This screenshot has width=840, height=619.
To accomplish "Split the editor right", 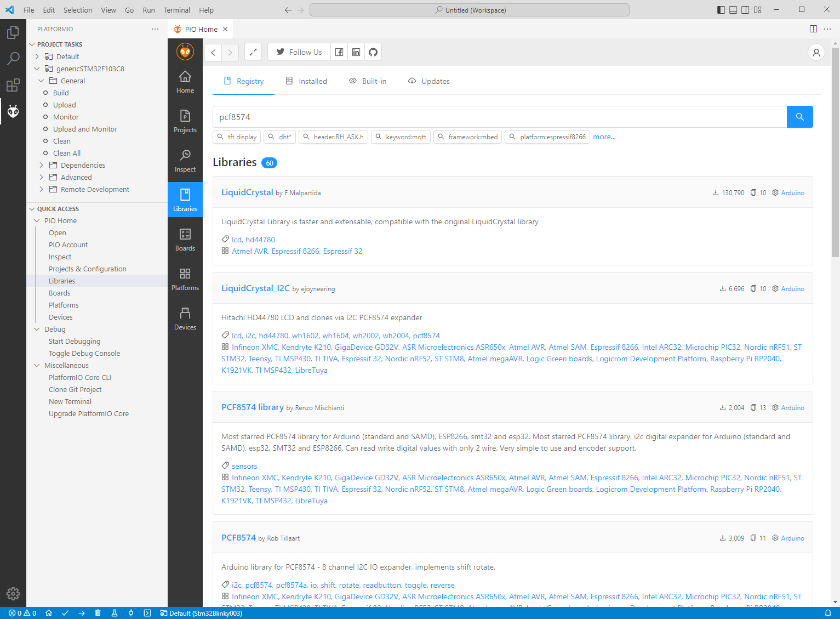I will 813,29.
